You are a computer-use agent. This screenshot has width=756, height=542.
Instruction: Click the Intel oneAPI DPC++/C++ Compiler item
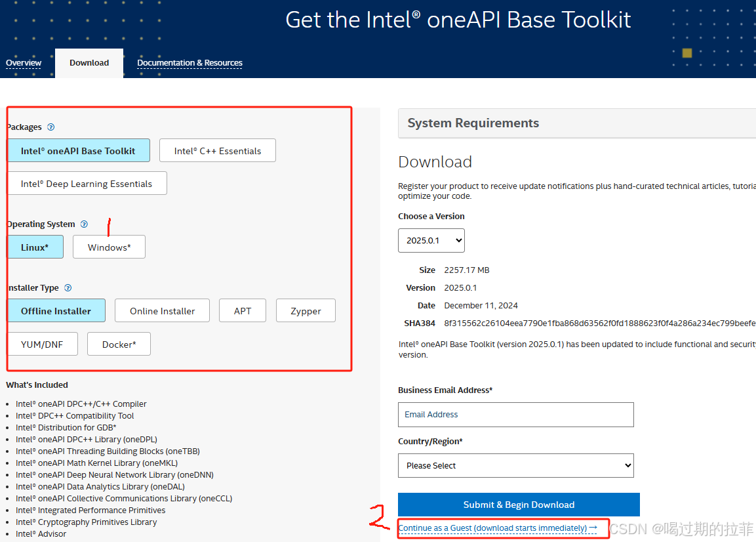[x=81, y=404]
